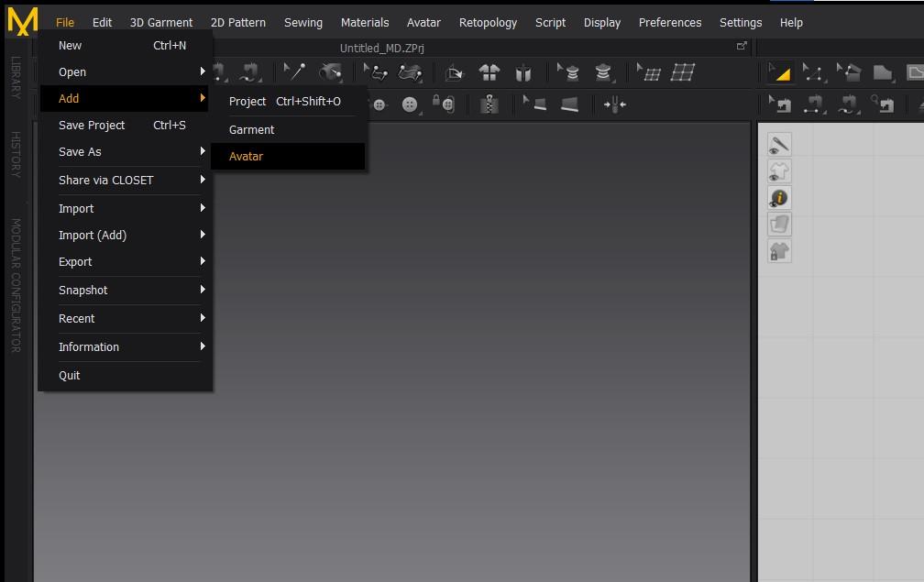Expand the Share via CLOSET submenu
This screenshot has width=924, height=582.
(x=125, y=181)
